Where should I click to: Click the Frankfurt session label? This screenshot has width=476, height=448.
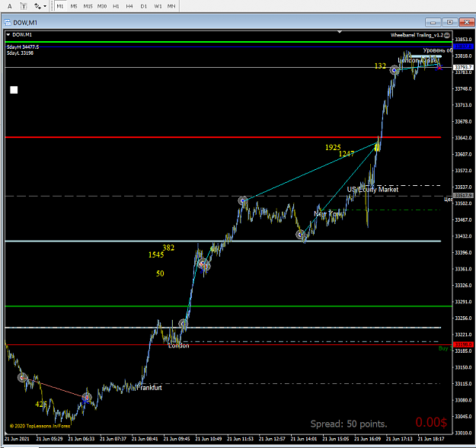(151, 388)
